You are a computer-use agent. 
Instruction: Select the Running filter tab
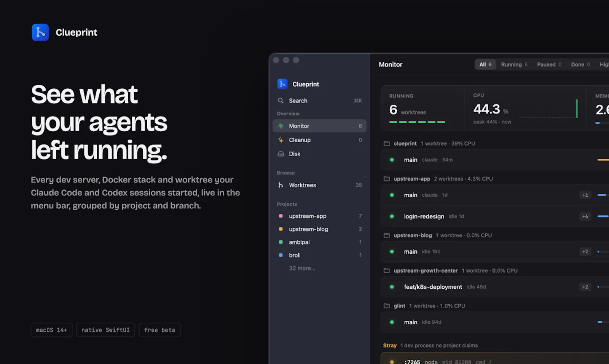[514, 65]
